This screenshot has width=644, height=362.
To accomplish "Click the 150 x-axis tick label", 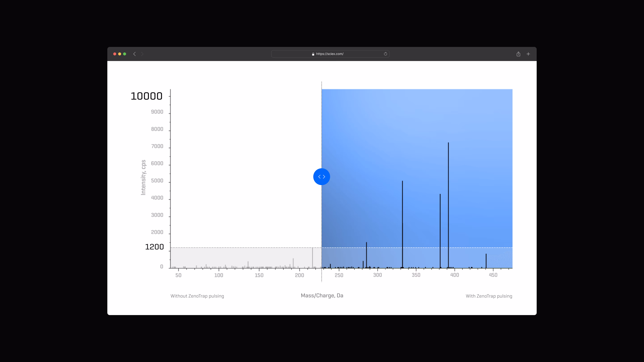I will pyautogui.click(x=259, y=275).
